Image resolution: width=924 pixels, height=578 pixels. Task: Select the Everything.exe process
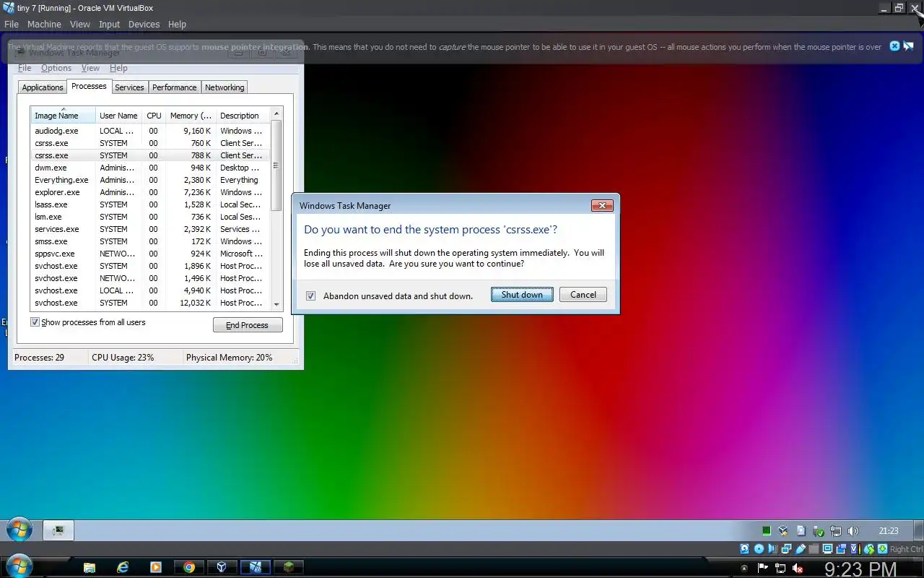tap(149, 180)
